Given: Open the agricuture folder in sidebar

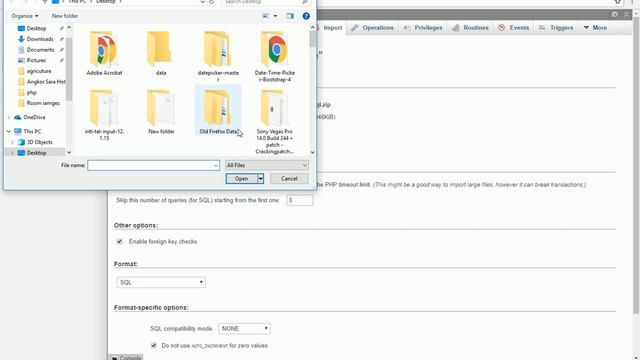Looking at the screenshot, I should coord(39,71).
